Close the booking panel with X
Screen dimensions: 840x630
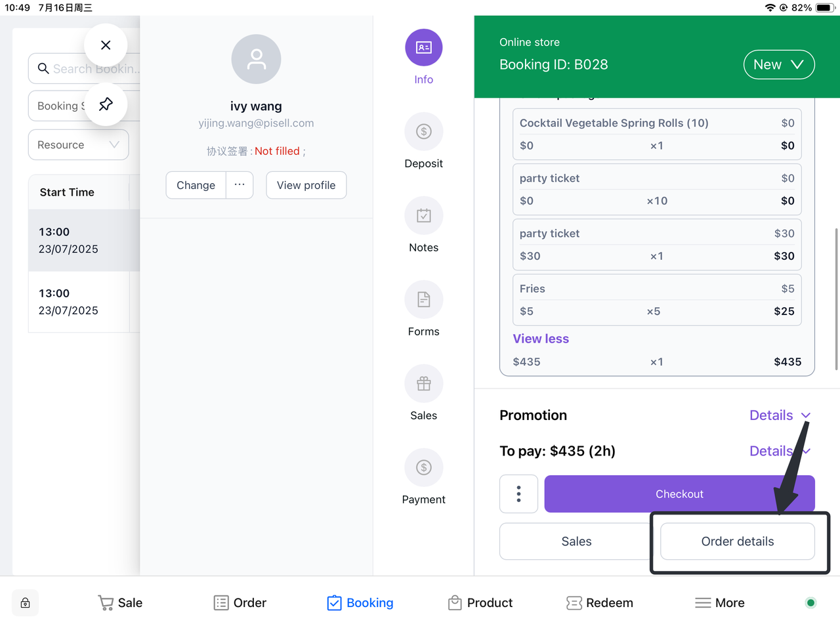point(106,45)
